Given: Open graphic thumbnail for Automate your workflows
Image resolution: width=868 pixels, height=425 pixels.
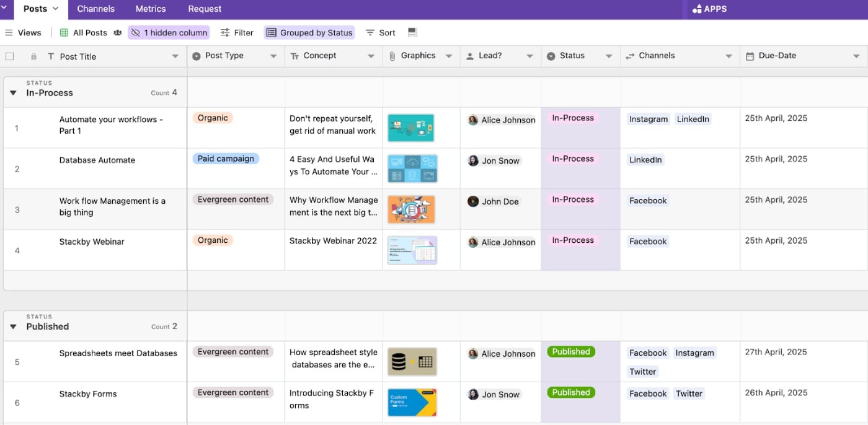Looking at the screenshot, I should pyautogui.click(x=411, y=128).
